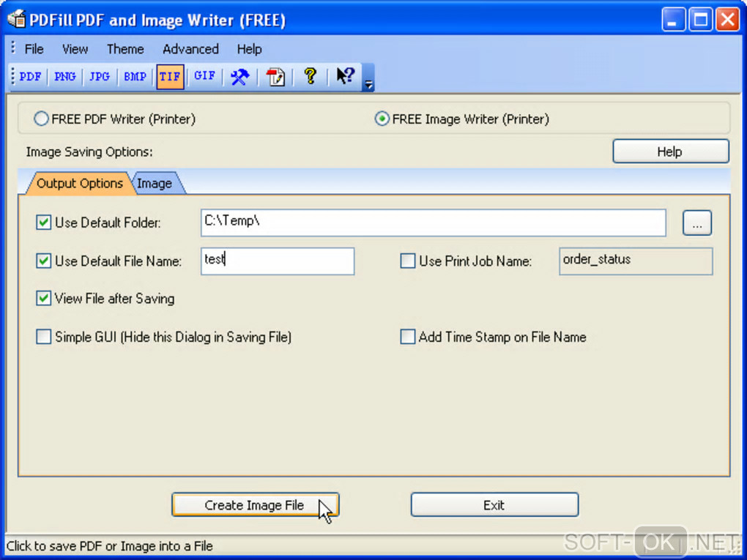Click the Create Image File button

point(256,505)
